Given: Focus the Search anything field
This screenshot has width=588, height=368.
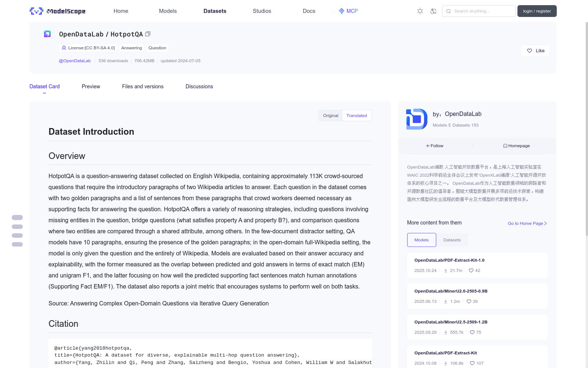Looking at the screenshot, I should click(x=479, y=11).
